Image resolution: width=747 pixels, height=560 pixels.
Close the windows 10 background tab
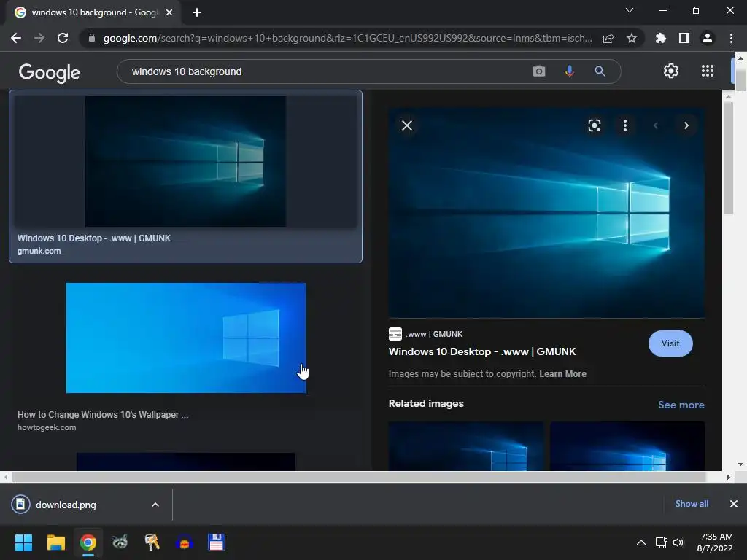click(x=169, y=12)
